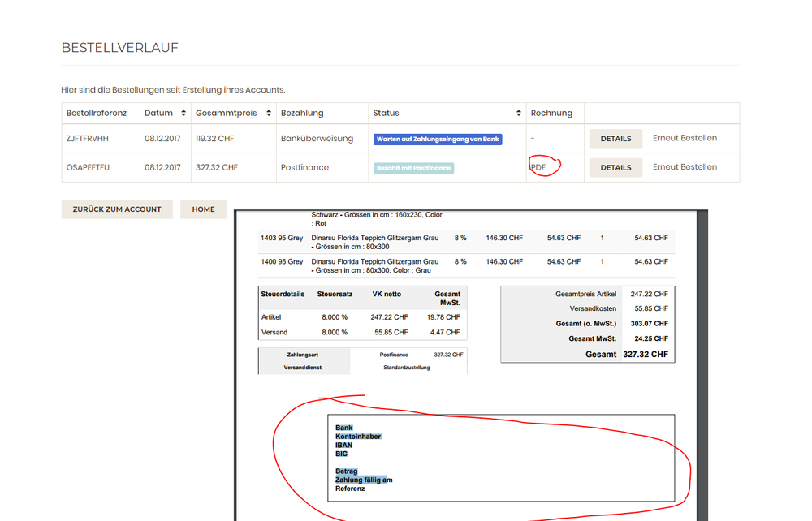
Task: Click the Home button
Action: pos(204,209)
